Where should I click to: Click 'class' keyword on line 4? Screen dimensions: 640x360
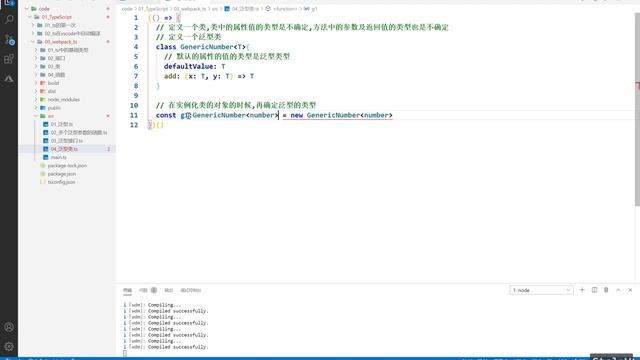click(x=166, y=47)
